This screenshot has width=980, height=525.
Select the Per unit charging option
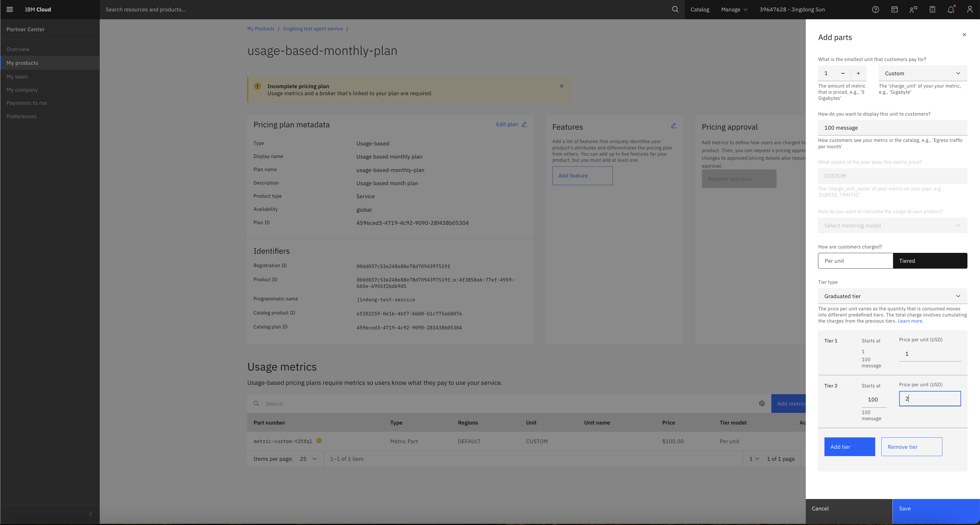click(855, 261)
